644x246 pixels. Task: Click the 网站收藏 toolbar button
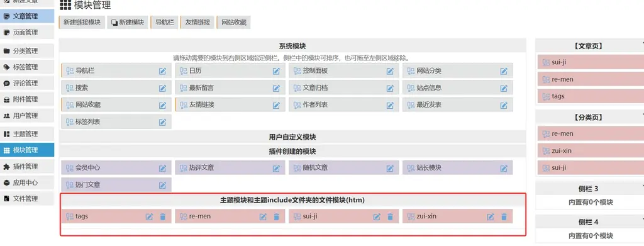pos(233,22)
